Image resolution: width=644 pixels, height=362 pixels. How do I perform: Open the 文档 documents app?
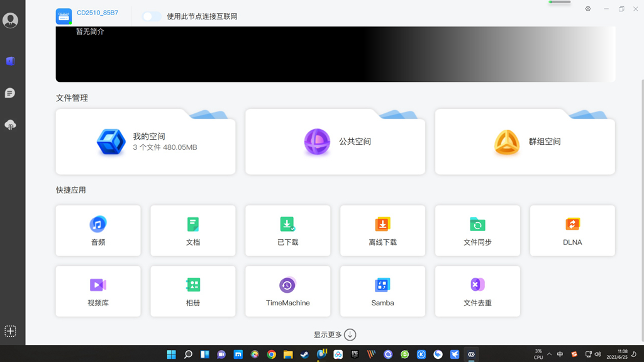pos(193,231)
